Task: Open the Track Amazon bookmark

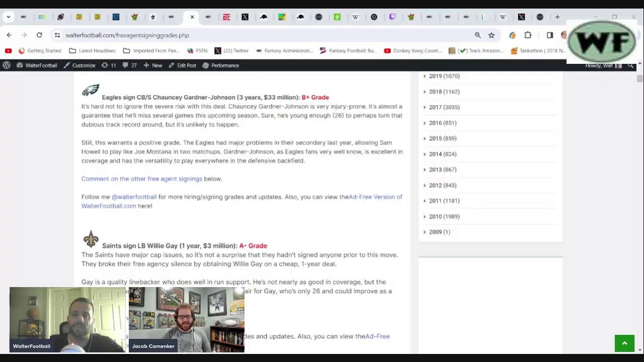Action: click(476, 51)
